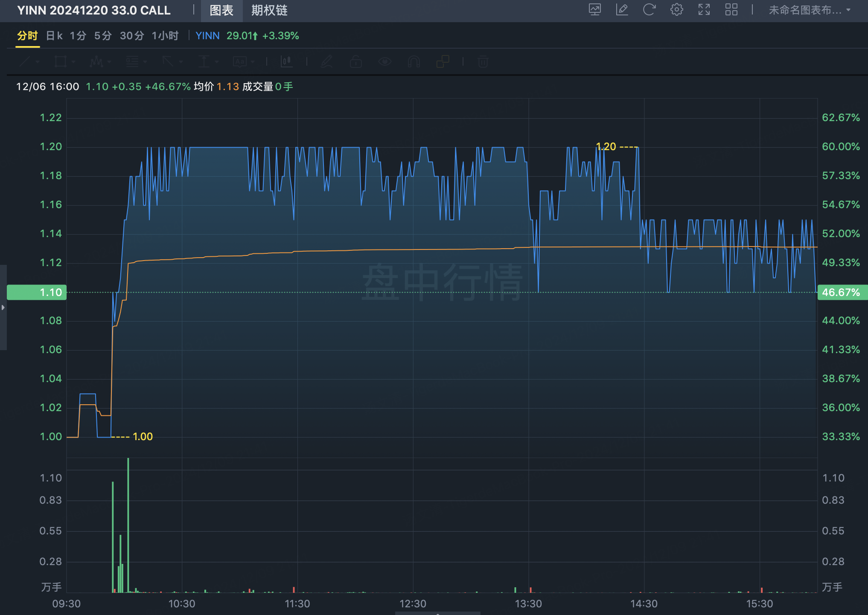This screenshot has width=868, height=615.
Task: Click the YINN underlying stock link
Action: [207, 36]
